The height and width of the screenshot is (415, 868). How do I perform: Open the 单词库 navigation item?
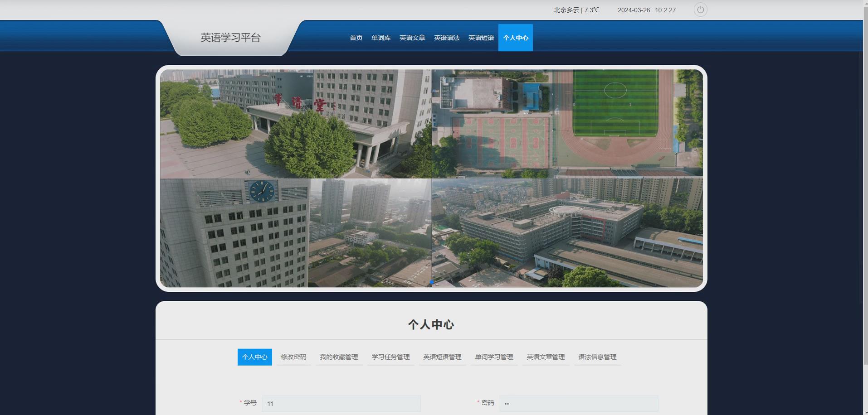pos(380,38)
